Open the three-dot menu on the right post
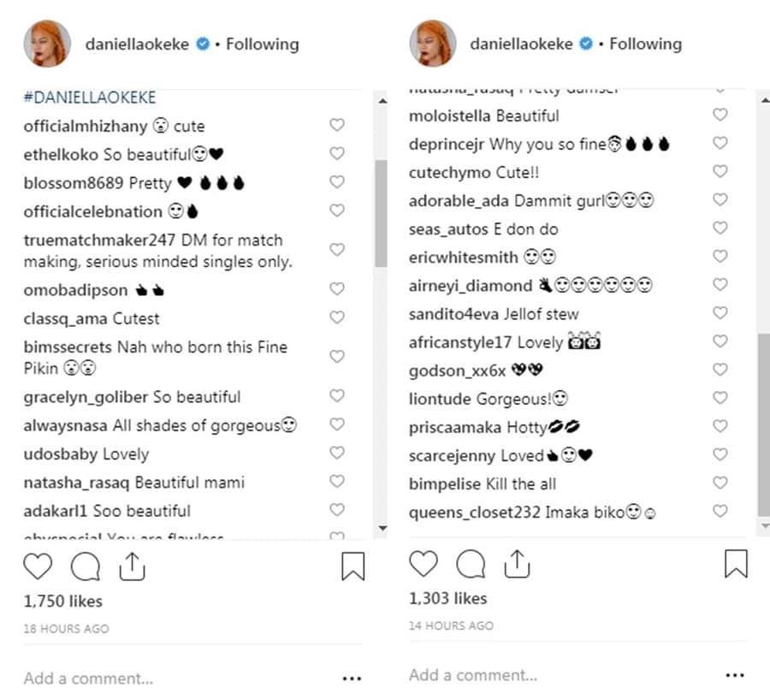This screenshot has width=770, height=700. pyautogui.click(x=735, y=675)
